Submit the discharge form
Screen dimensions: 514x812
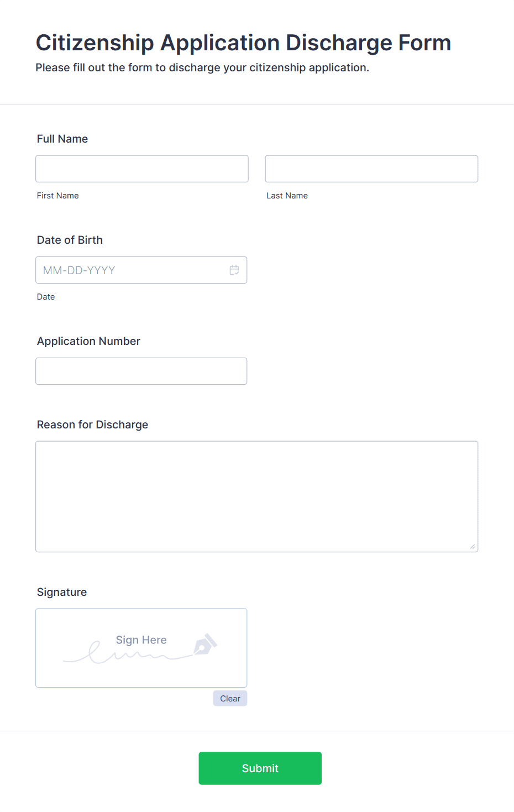point(260,768)
